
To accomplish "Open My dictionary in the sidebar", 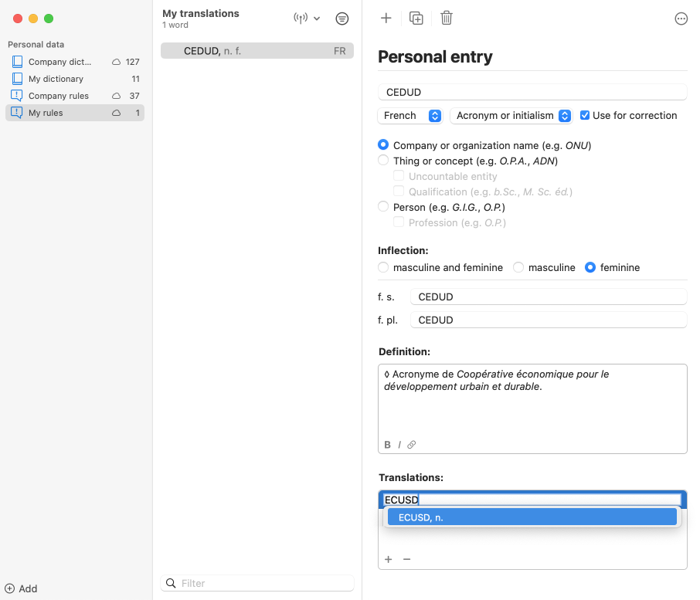I will (56, 79).
